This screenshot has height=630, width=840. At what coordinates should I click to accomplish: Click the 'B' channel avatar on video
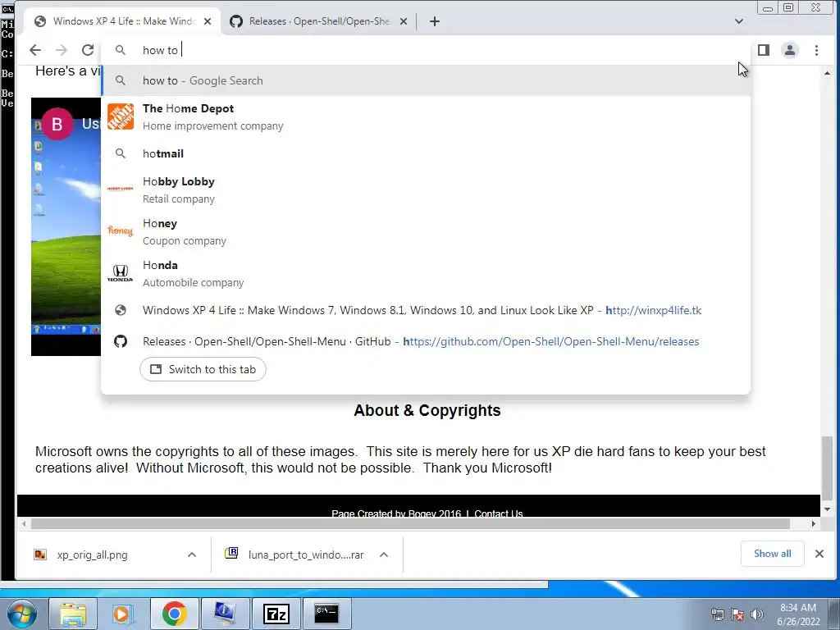[57, 125]
